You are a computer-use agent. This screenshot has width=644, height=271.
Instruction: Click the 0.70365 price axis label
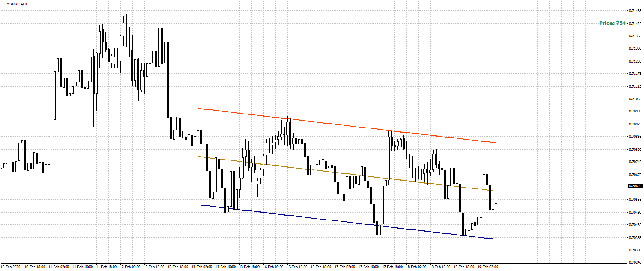click(635, 238)
